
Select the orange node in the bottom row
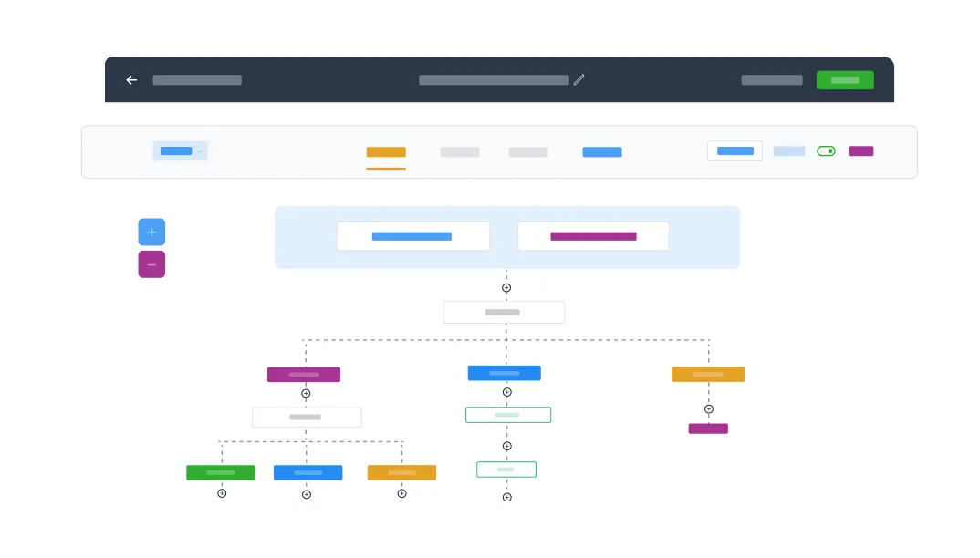[401, 472]
